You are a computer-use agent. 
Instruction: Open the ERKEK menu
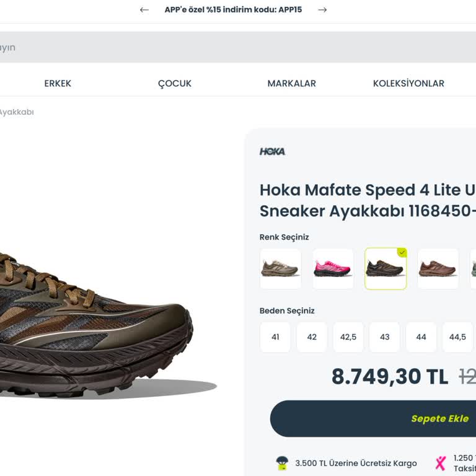[x=58, y=84]
